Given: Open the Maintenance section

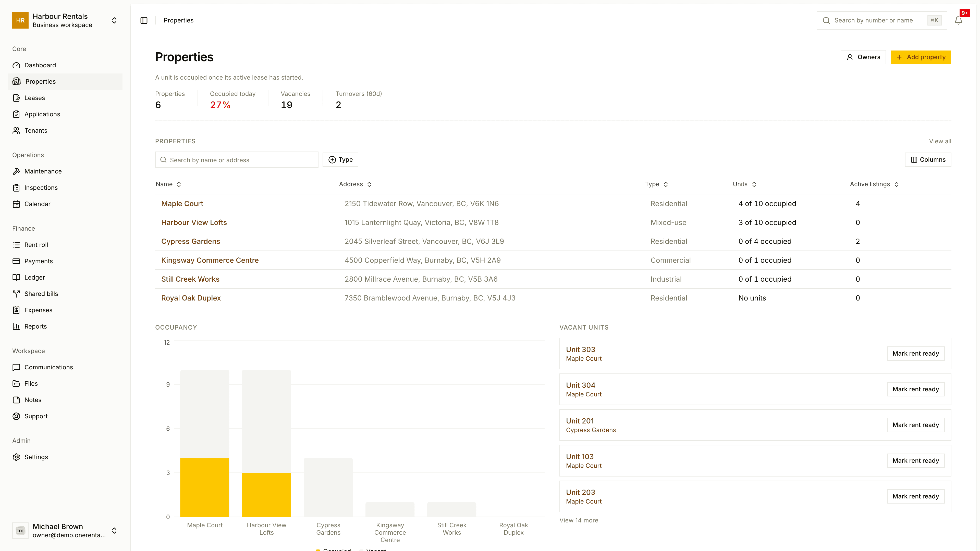Looking at the screenshot, I should [x=65, y=171].
